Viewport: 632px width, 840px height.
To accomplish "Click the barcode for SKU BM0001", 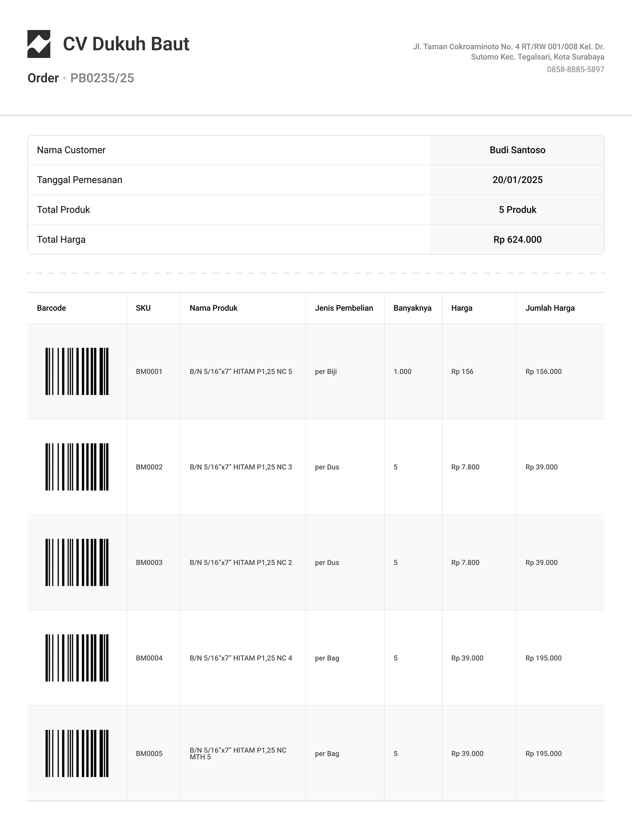I will [77, 371].
